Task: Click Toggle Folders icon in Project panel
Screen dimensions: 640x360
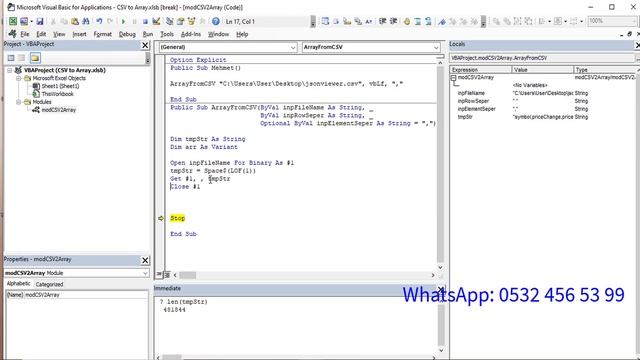Action: coord(35,58)
